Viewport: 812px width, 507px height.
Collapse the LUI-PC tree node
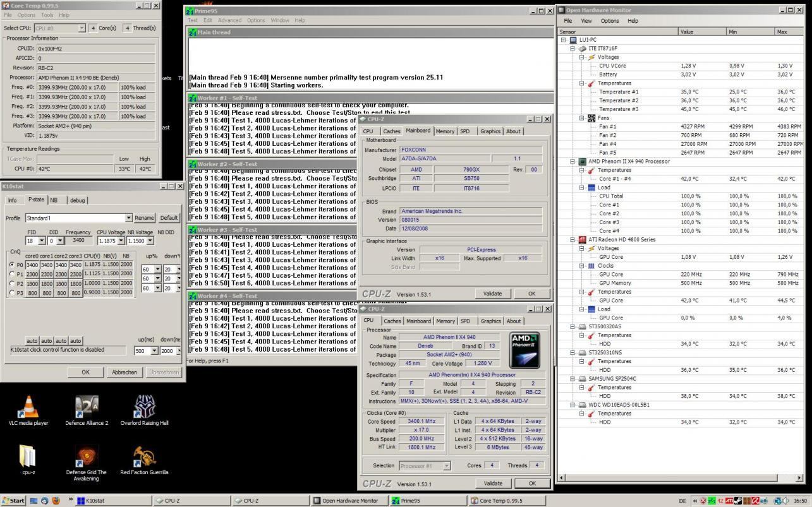[x=563, y=40]
